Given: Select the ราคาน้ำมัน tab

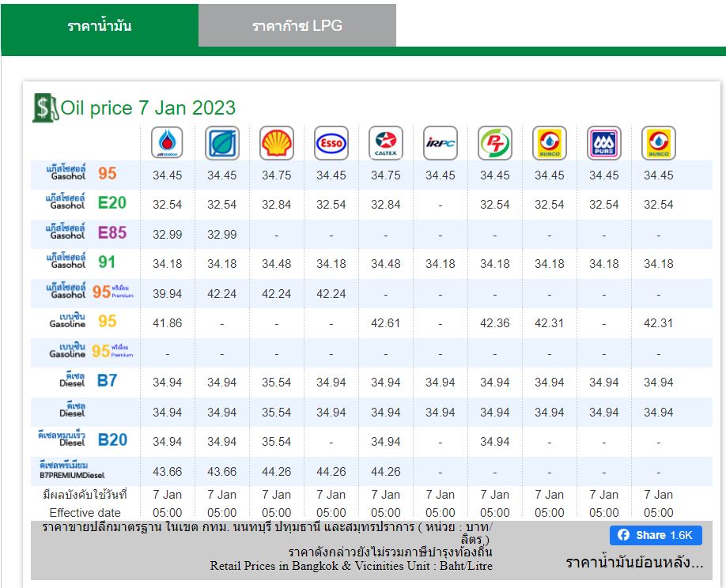Looking at the screenshot, I should [x=100, y=25].
